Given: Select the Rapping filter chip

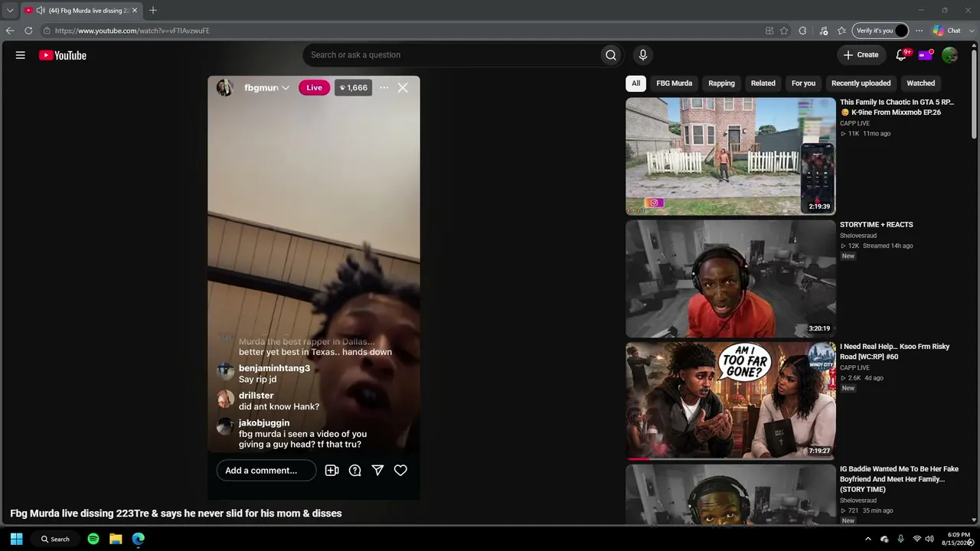Looking at the screenshot, I should click(x=721, y=83).
